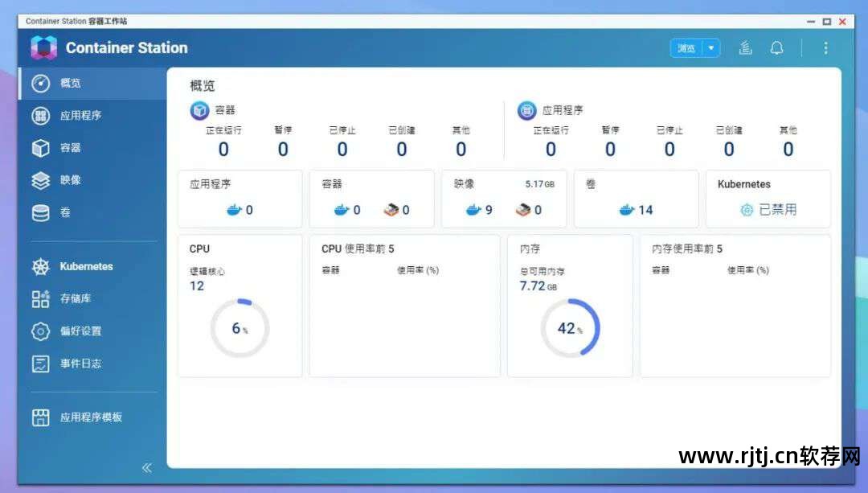The image size is (868, 493).
Task: Click the 卷 card showing 14
Action: click(x=636, y=199)
